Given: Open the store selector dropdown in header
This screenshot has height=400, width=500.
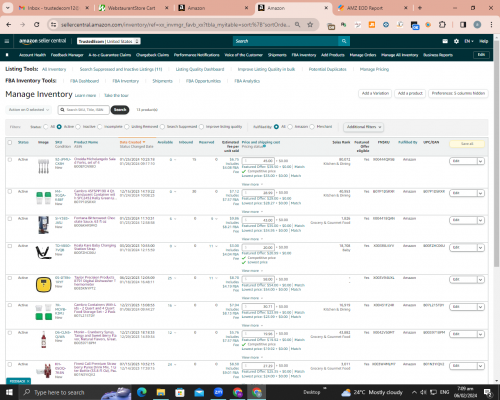Looking at the screenshot, I should tap(109, 41).
